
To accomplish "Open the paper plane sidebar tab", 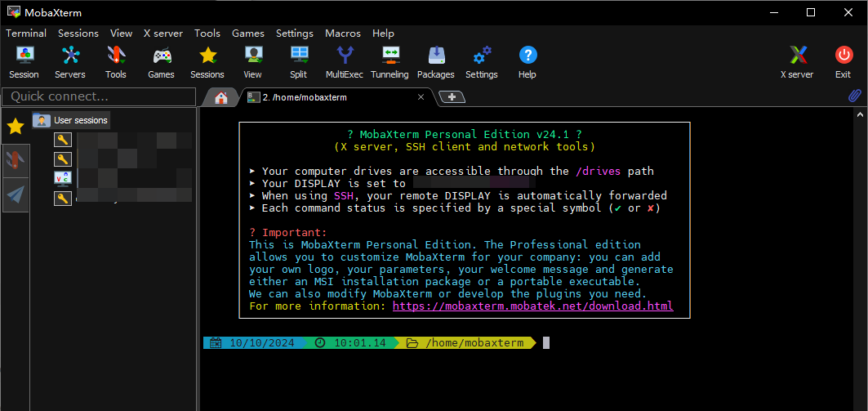I will pos(16,194).
